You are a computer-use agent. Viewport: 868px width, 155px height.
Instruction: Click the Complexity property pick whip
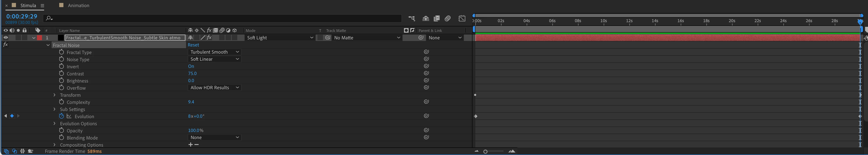pyautogui.click(x=426, y=102)
